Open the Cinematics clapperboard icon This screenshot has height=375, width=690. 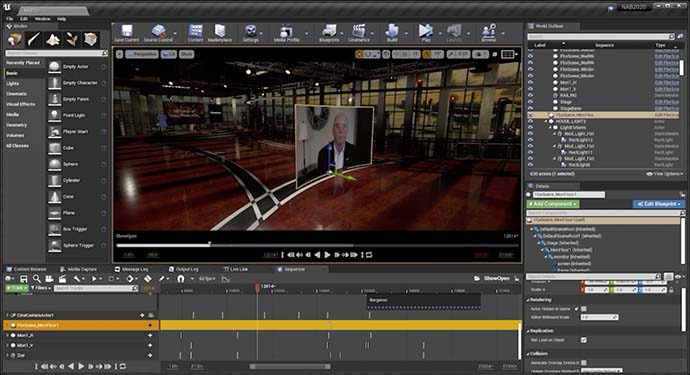[359, 33]
